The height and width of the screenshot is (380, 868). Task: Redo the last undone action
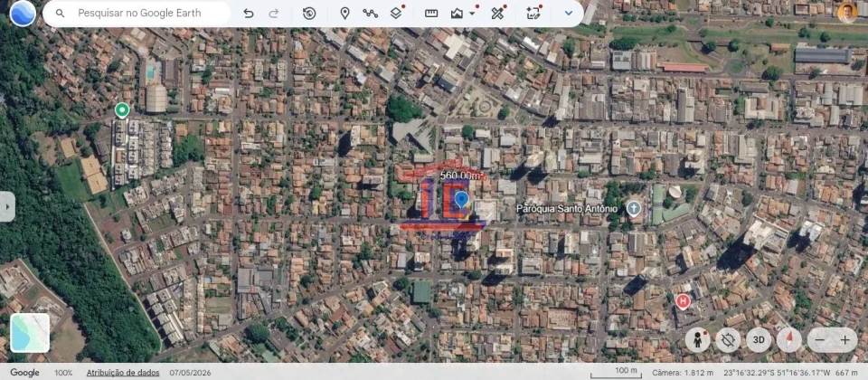tap(273, 14)
